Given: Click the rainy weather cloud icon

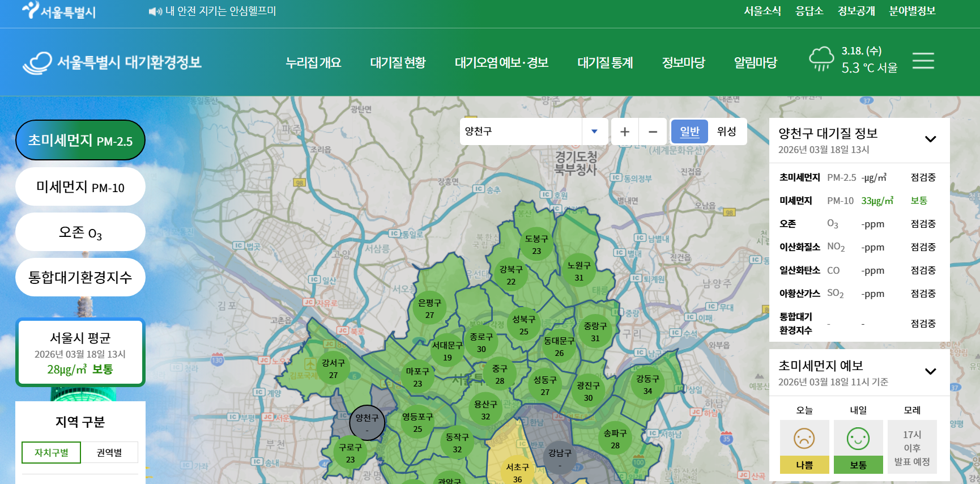Looking at the screenshot, I should point(821,59).
